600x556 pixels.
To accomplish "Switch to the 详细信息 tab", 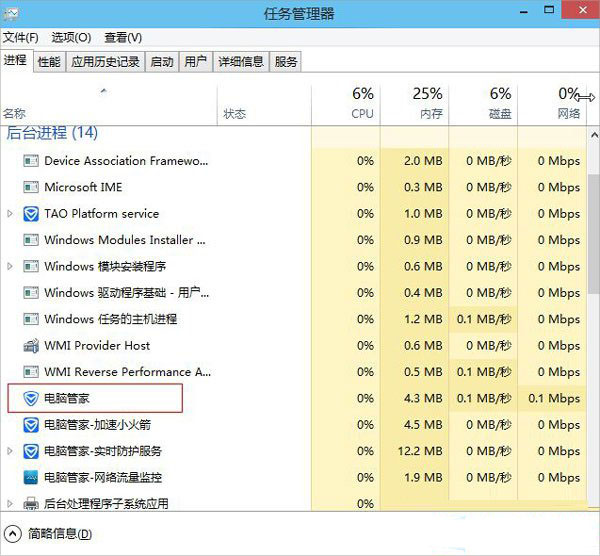I will [x=241, y=62].
